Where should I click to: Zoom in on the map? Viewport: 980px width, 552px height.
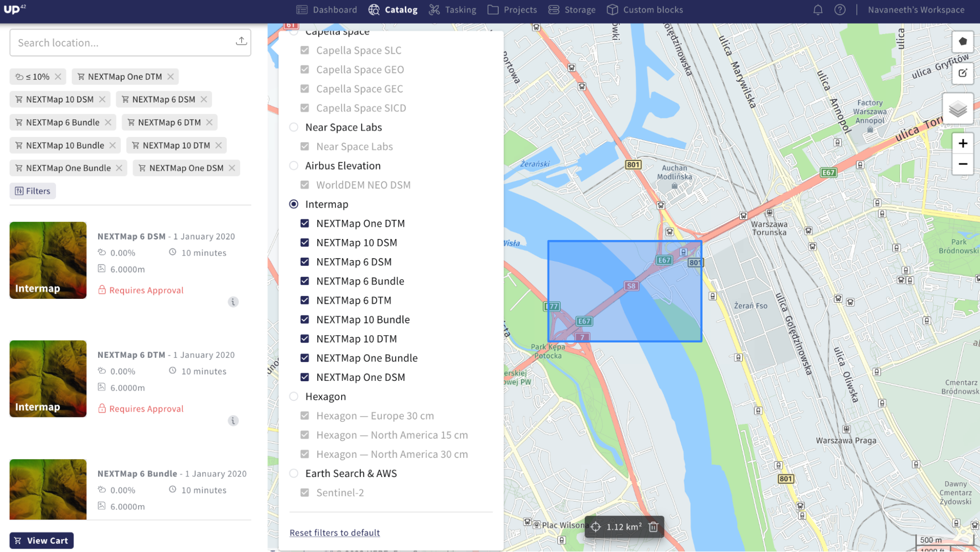pos(962,143)
